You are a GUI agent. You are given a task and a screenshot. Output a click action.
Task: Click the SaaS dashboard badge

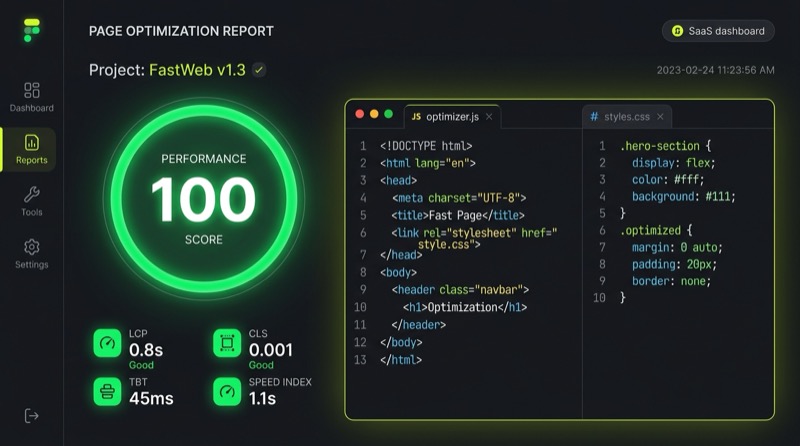coord(718,31)
